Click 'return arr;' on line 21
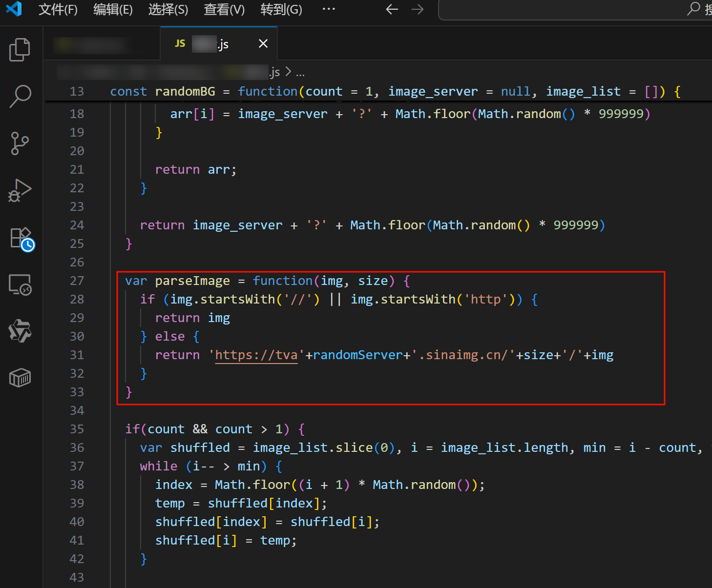The width and height of the screenshot is (712, 588). 196,169
